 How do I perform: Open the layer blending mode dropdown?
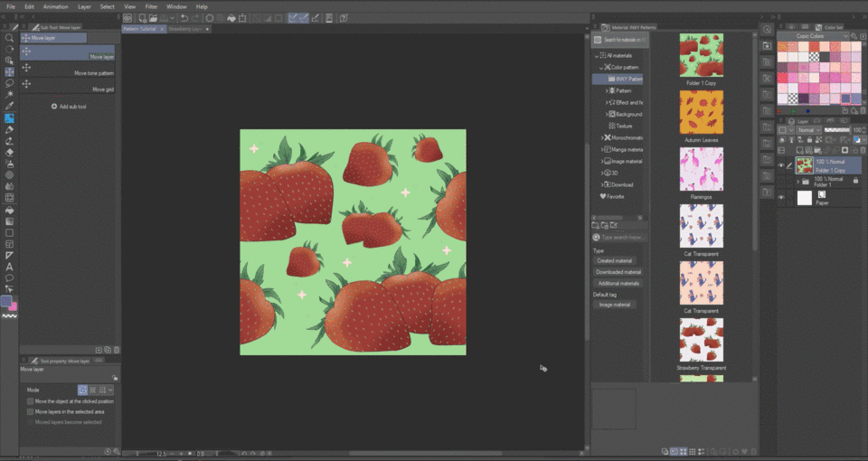click(809, 130)
